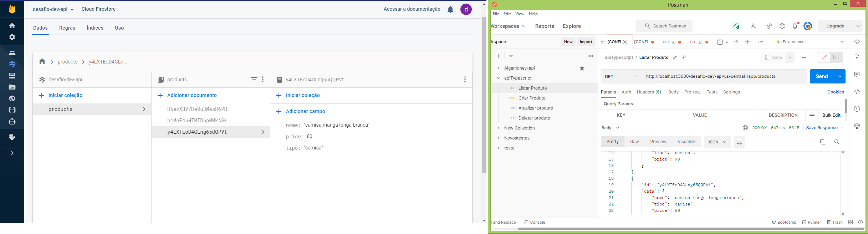
Task: Click the price field value 80
Action: tap(310, 136)
